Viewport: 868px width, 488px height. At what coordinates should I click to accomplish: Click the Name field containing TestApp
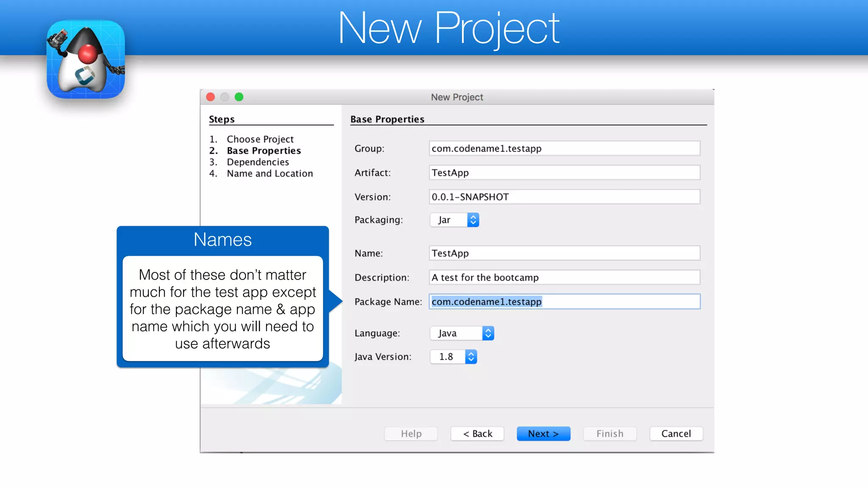[564, 253]
